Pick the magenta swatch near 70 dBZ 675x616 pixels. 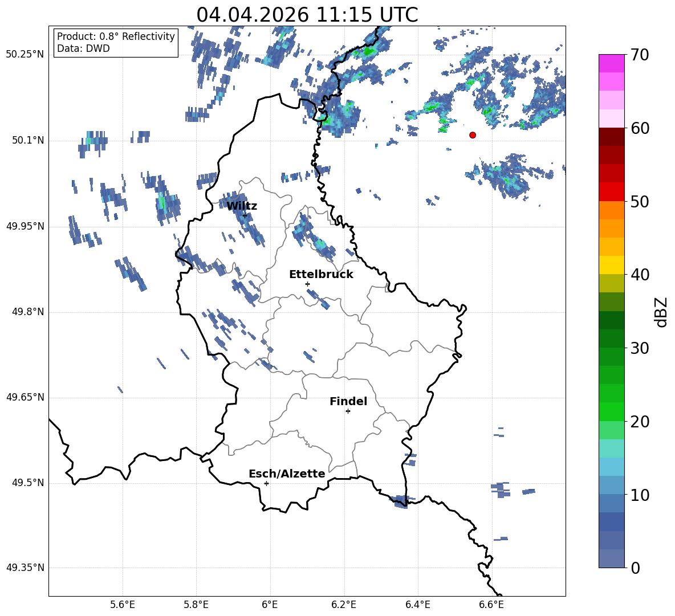click(611, 63)
